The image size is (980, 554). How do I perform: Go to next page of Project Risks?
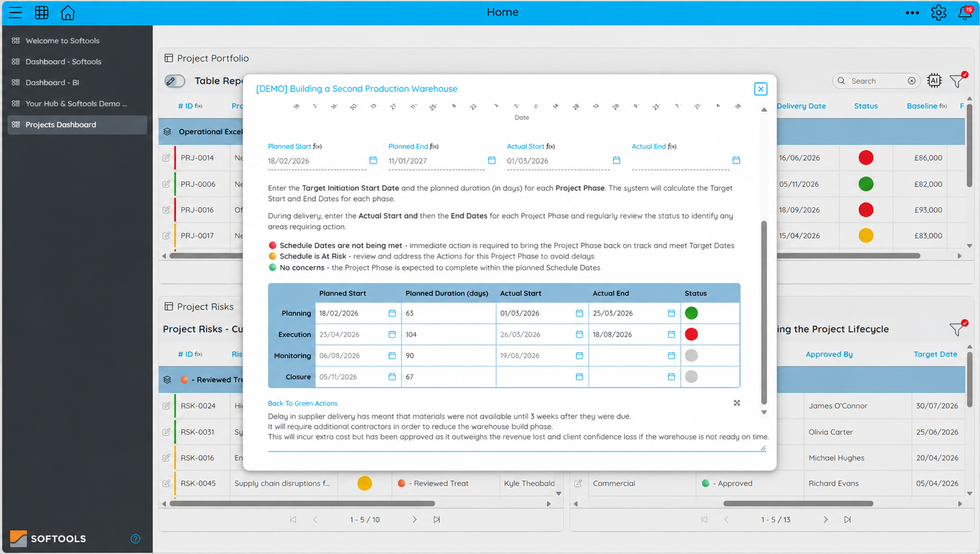coord(414,519)
